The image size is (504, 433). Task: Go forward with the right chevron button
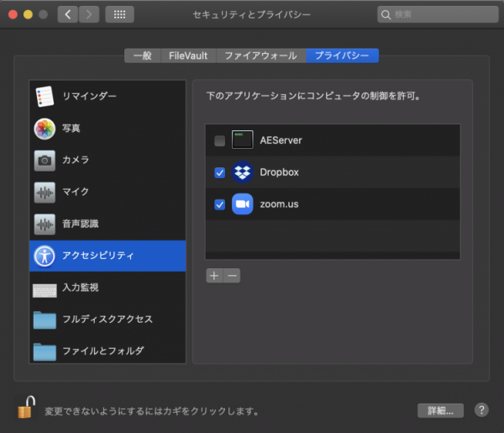pyautogui.click(x=89, y=14)
